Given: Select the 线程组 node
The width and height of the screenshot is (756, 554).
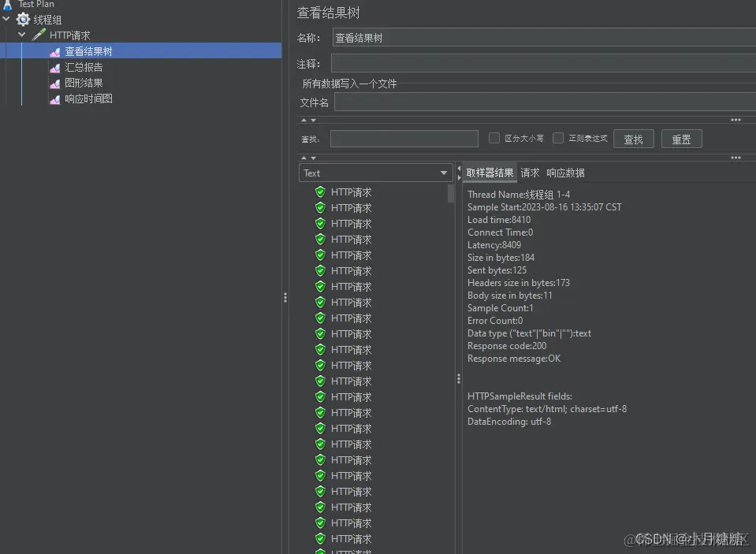Looking at the screenshot, I should tap(47, 20).
